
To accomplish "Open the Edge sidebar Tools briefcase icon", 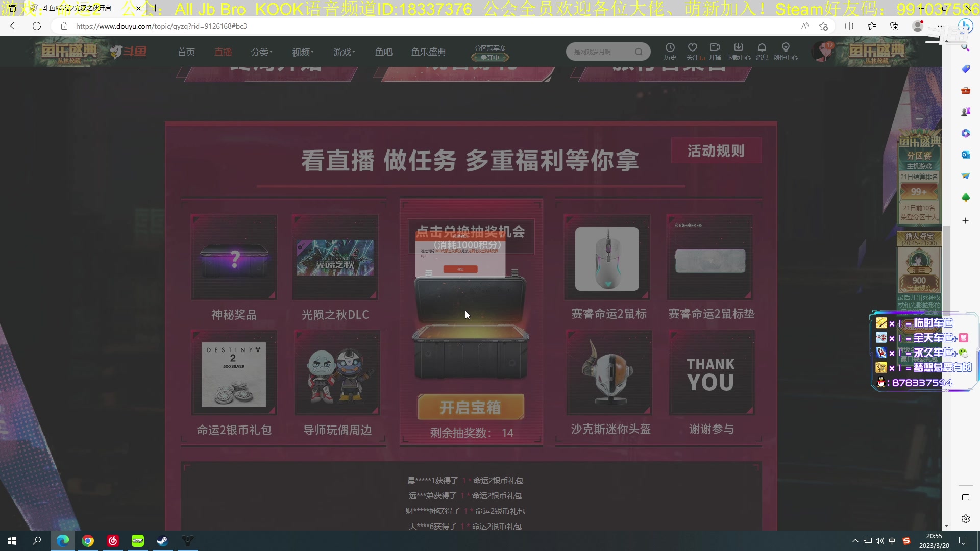I will (965, 90).
